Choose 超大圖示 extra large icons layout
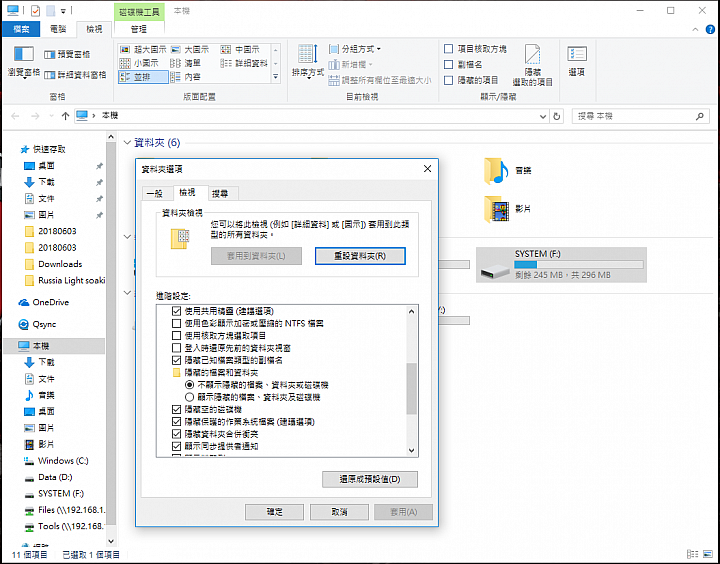Viewport: 720px width, 564px height. click(x=143, y=50)
